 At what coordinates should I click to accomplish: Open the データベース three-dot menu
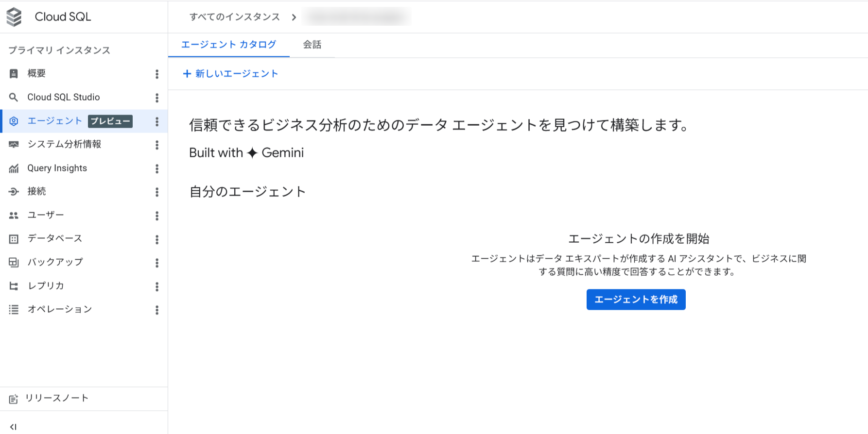pos(157,239)
